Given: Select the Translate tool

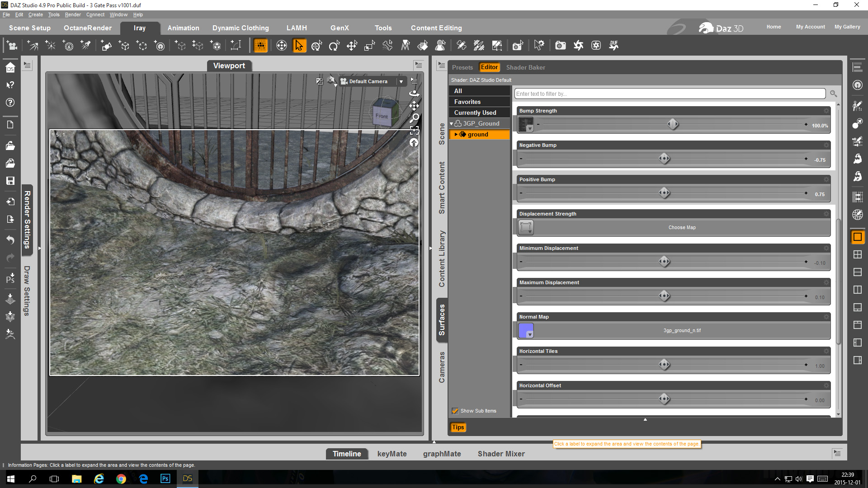Looking at the screenshot, I should click(352, 46).
